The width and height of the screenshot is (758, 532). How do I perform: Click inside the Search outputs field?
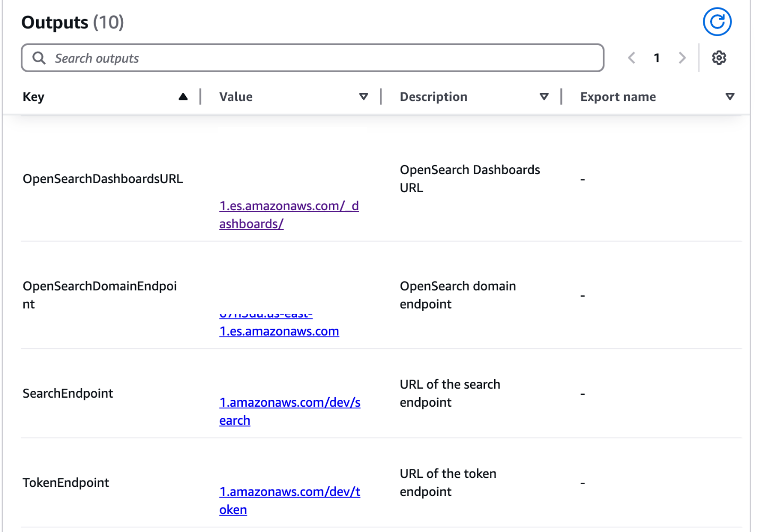pyautogui.click(x=212, y=58)
